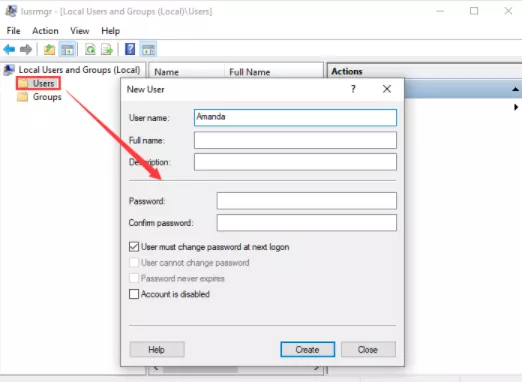
Task: Toggle Show/Hide Console Tree toolbar icon
Action: tap(67, 50)
